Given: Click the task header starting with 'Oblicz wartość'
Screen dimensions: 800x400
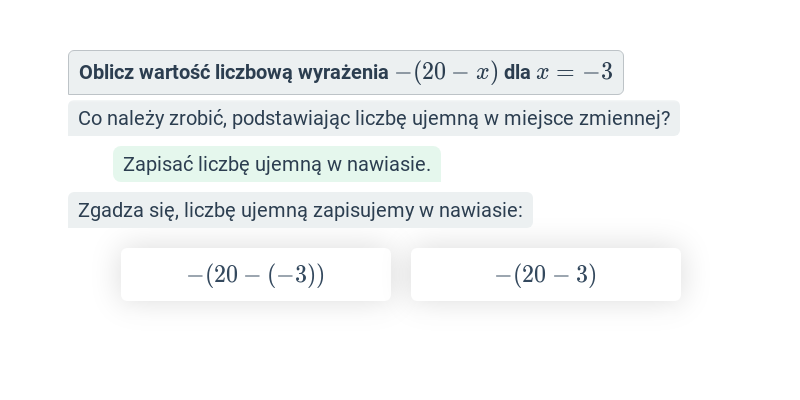Looking at the screenshot, I should tap(346, 72).
